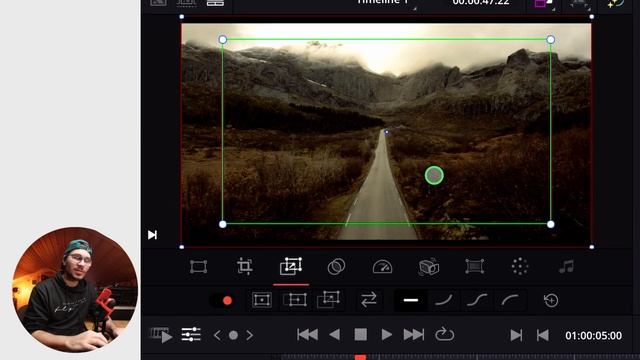The image size is (640, 360).
Task: Select the Transform tool icon
Action: click(x=198, y=267)
